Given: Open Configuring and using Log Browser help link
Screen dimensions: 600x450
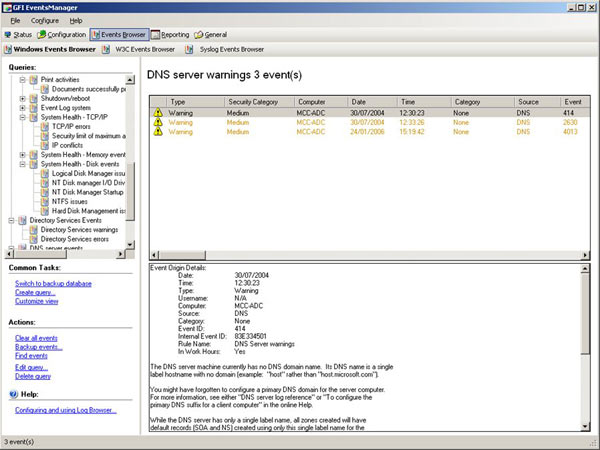Looking at the screenshot, I should 66,410.
